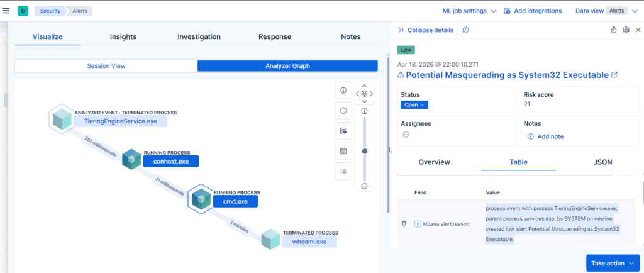Zoom out on the analyzer graph
The width and height of the screenshot is (644, 273).
click(364, 186)
